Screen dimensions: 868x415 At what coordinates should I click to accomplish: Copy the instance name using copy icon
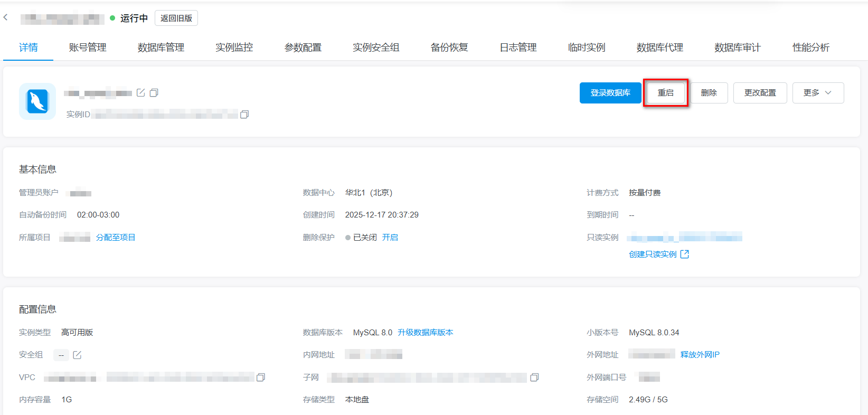[x=154, y=93]
